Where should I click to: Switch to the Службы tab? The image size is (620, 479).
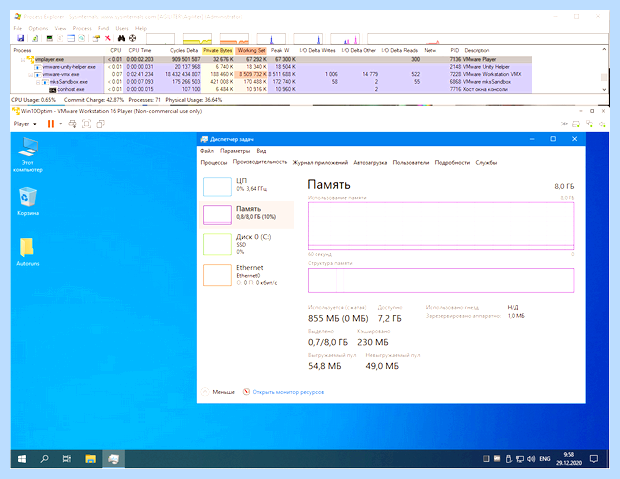click(486, 163)
